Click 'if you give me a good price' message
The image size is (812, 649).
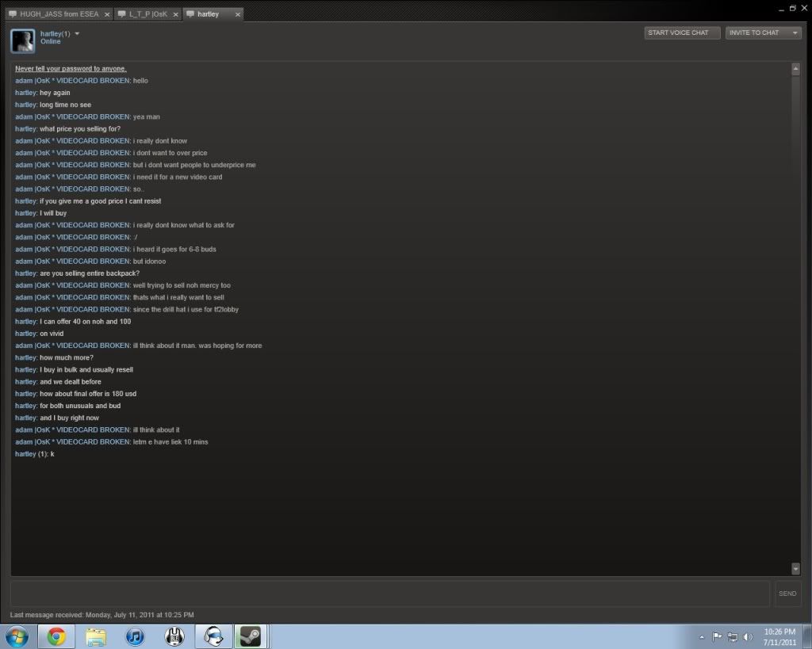coord(101,201)
